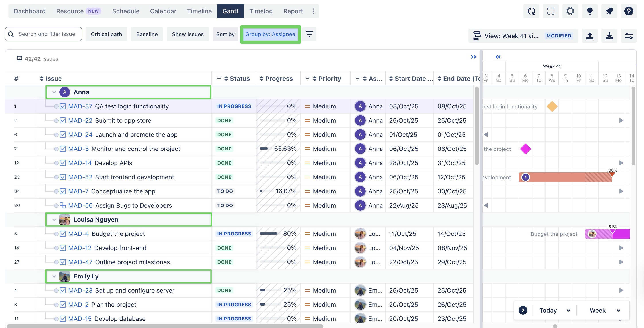Click the lightbulb tips icon

pyautogui.click(x=590, y=11)
